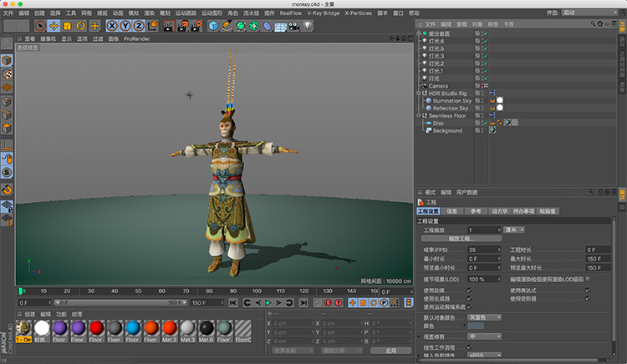Add a camera object from toolbar
The width and height of the screenshot is (627, 364).
pos(294,26)
